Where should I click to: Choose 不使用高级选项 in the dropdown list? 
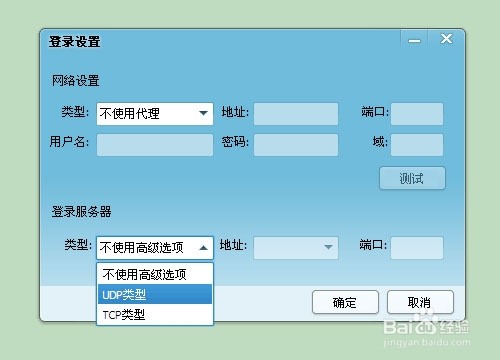pyautogui.click(x=155, y=274)
